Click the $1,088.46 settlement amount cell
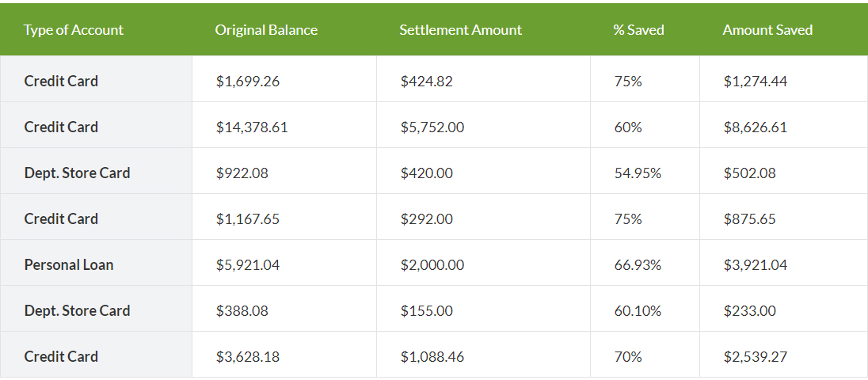Image resolution: width=868 pixels, height=380 pixels. click(432, 356)
